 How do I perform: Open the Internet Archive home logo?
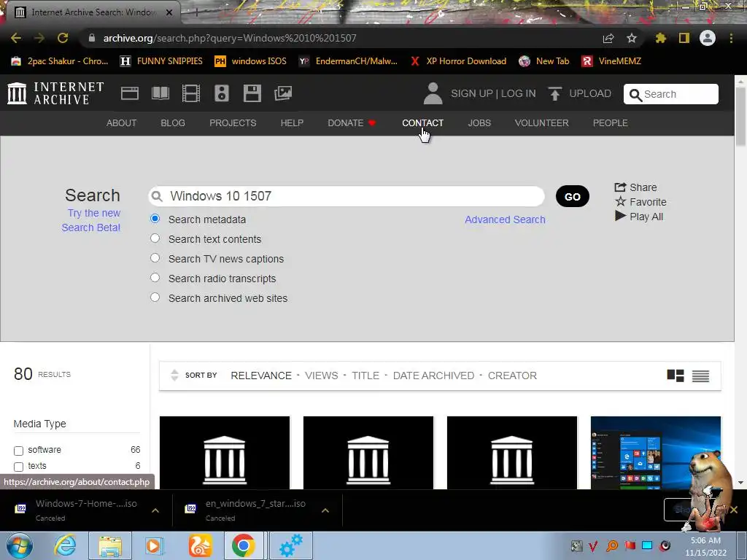[55, 93]
